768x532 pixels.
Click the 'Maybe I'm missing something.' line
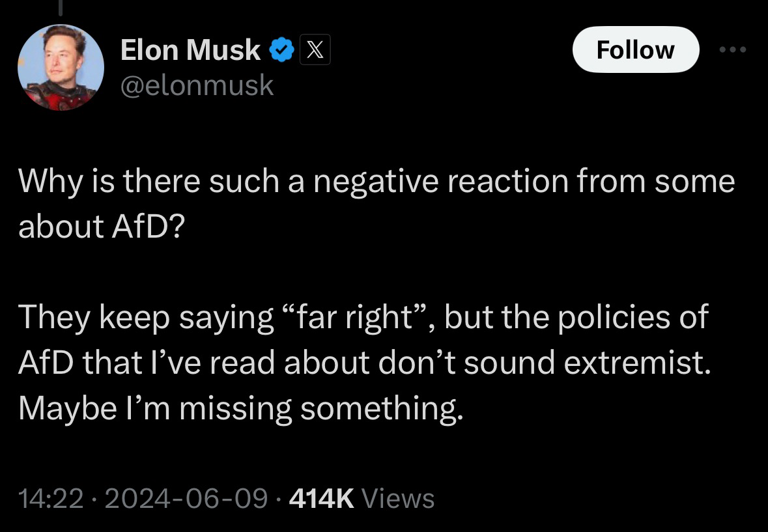(x=242, y=408)
